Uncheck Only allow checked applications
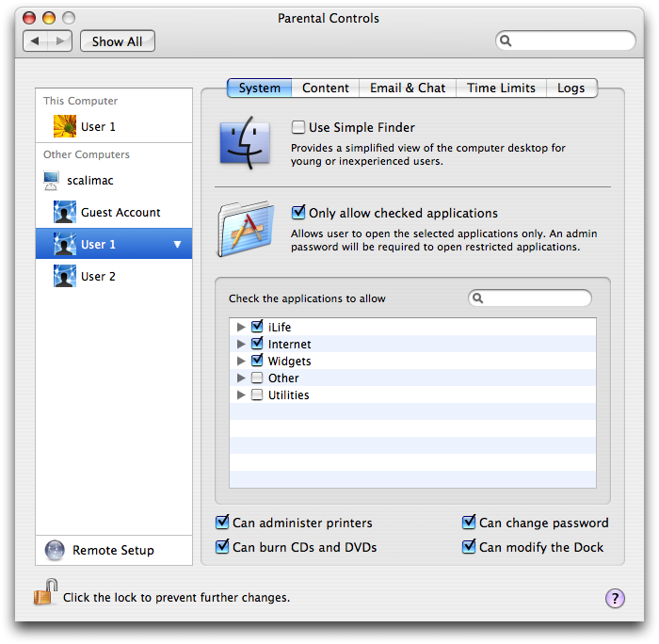Image resolution: width=659 pixels, height=644 pixels. [298, 212]
